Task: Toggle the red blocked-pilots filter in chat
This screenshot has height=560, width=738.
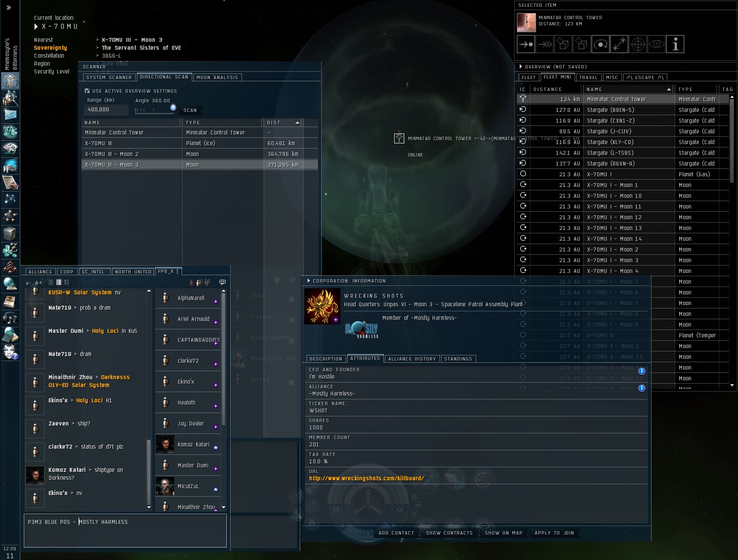Action: 192,283
